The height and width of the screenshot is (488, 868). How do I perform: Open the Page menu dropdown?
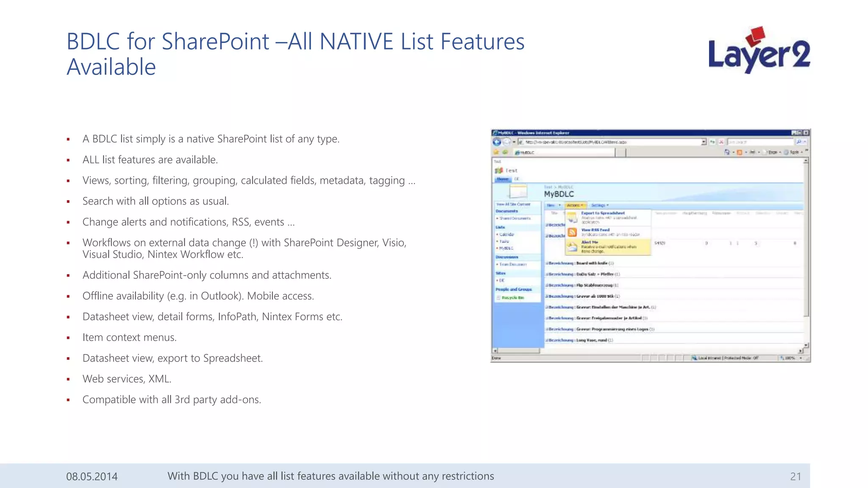774,152
